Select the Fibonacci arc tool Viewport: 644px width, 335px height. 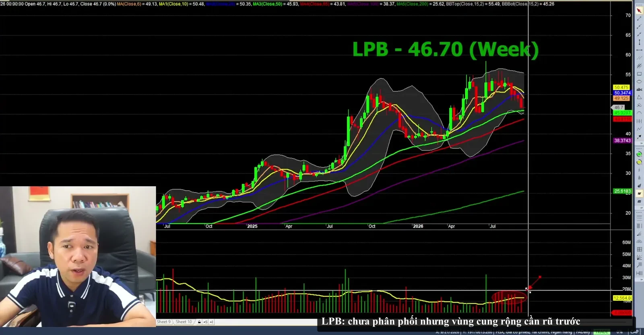click(x=639, y=241)
